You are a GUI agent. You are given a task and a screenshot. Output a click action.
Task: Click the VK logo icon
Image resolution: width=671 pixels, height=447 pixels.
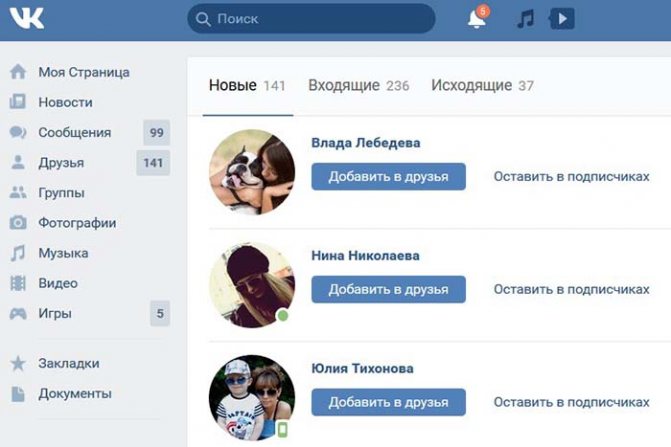coord(27,19)
